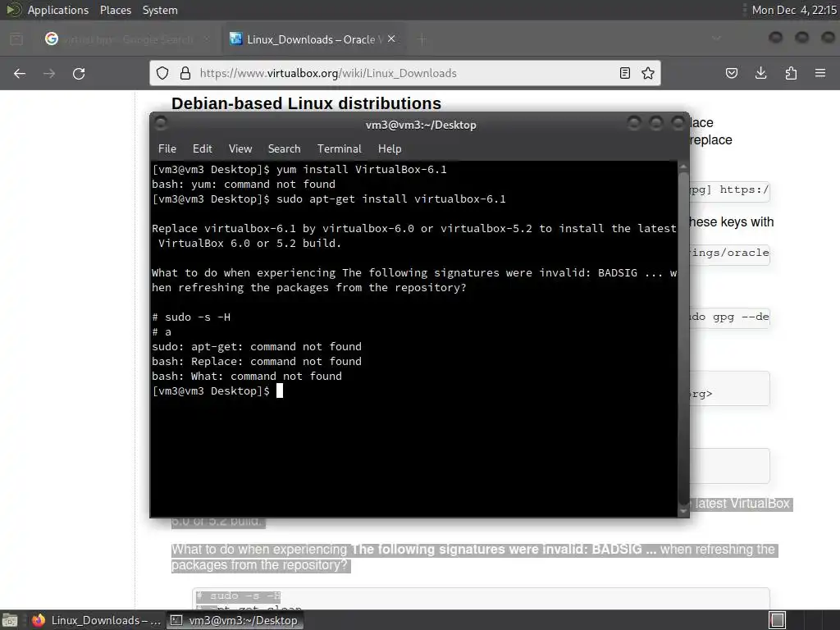Select the Linux_Downloads – Oracle tab

(313, 39)
